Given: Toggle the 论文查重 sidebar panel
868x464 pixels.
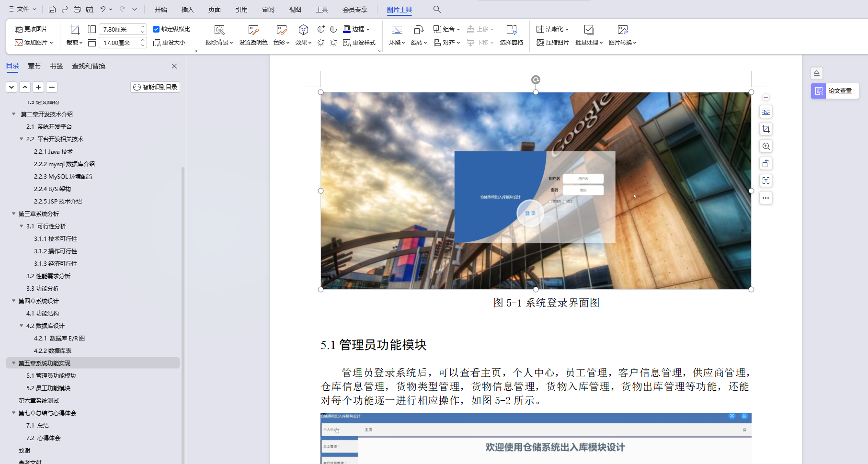Looking at the screenshot, I should (835, 91).
